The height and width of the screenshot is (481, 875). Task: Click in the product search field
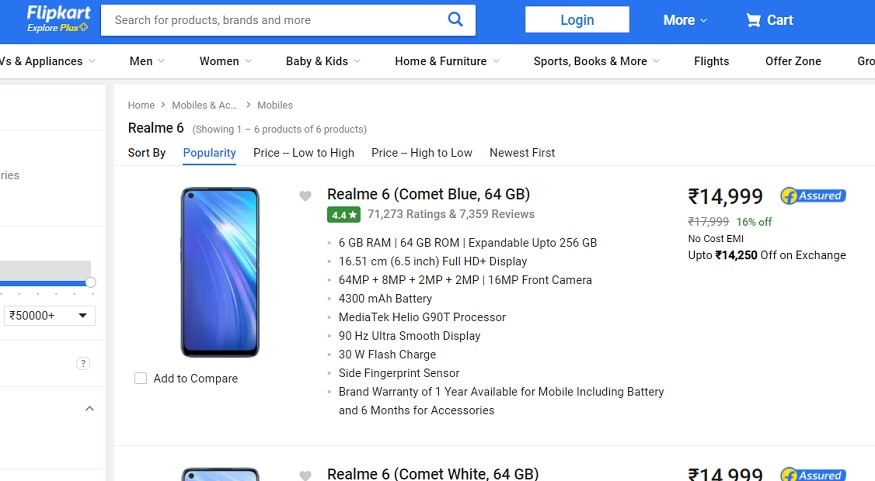[x=273, y=20]
